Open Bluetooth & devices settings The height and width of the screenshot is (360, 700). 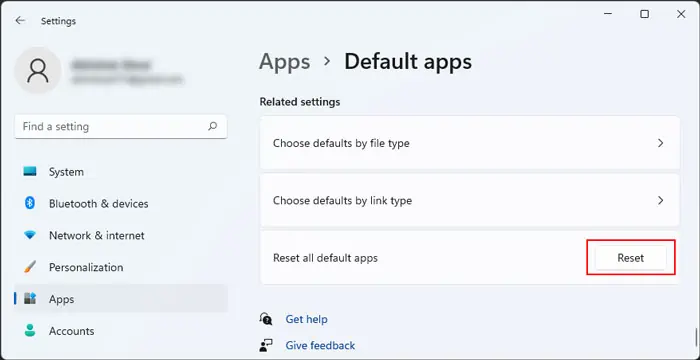[x=121, y=203]
